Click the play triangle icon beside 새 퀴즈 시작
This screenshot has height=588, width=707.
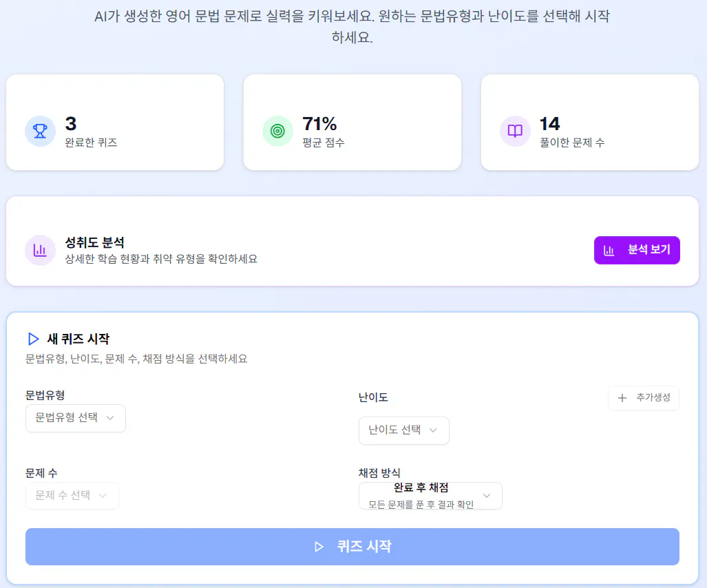[32, 339]
